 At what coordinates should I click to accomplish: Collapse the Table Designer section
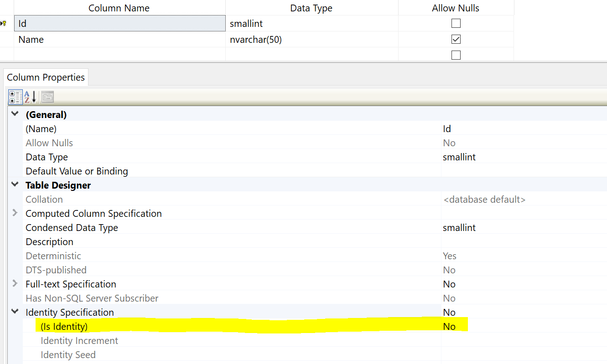[15, 185]
